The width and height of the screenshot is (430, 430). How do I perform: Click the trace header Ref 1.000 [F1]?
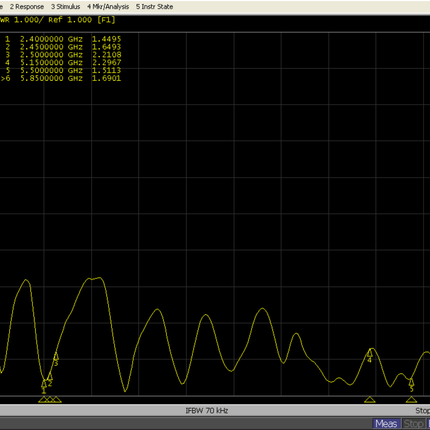(x=82, y=20)
